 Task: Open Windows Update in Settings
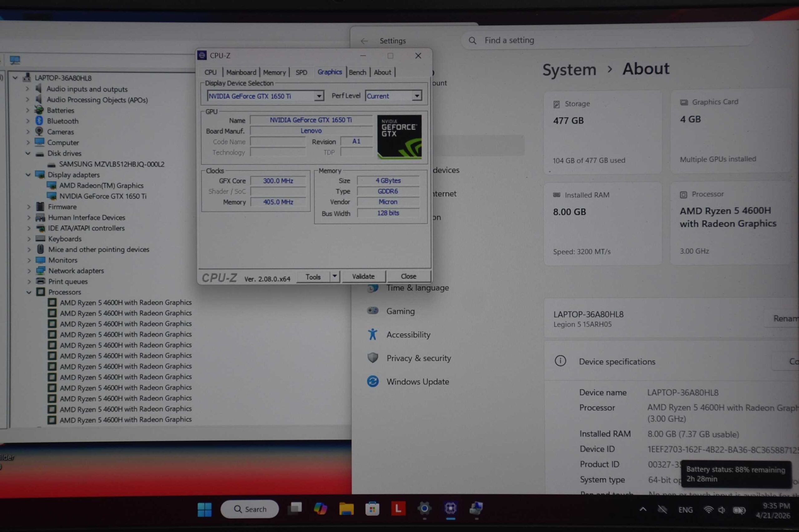coord(417,382)
